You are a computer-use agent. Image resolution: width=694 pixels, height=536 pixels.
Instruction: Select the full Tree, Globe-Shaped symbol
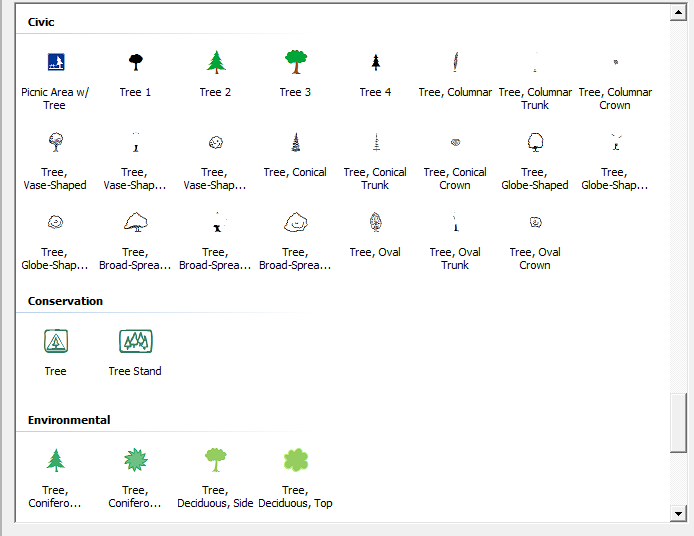tap(536, 143)
